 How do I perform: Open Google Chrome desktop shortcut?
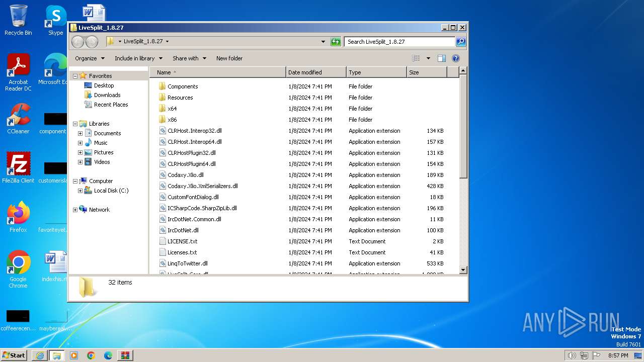[18, 269]
